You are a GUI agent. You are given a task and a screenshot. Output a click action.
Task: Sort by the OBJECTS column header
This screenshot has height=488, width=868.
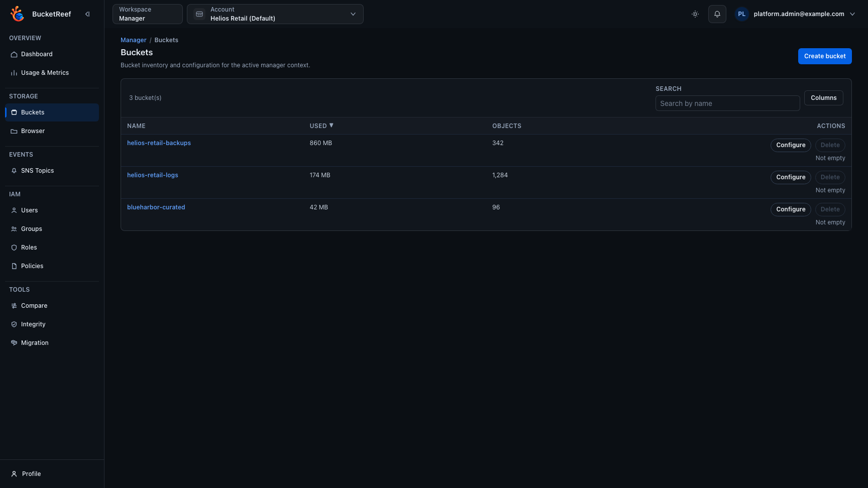[507, 126]
